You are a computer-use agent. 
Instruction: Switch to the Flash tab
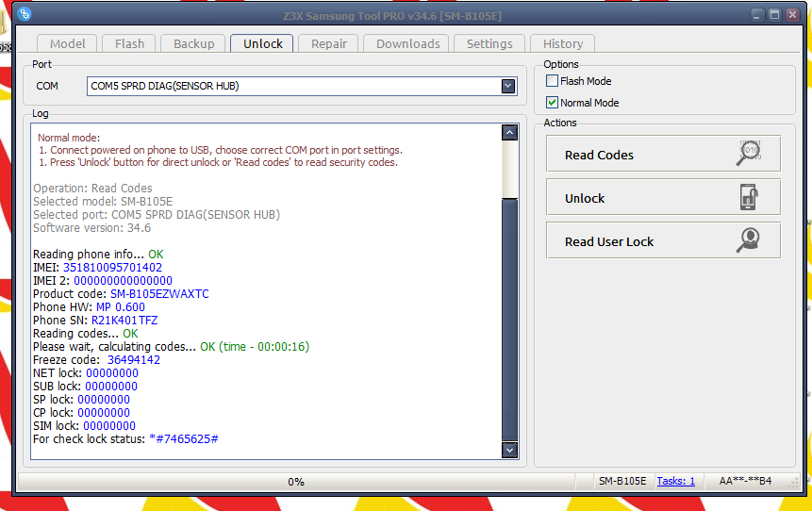(129, 43)
